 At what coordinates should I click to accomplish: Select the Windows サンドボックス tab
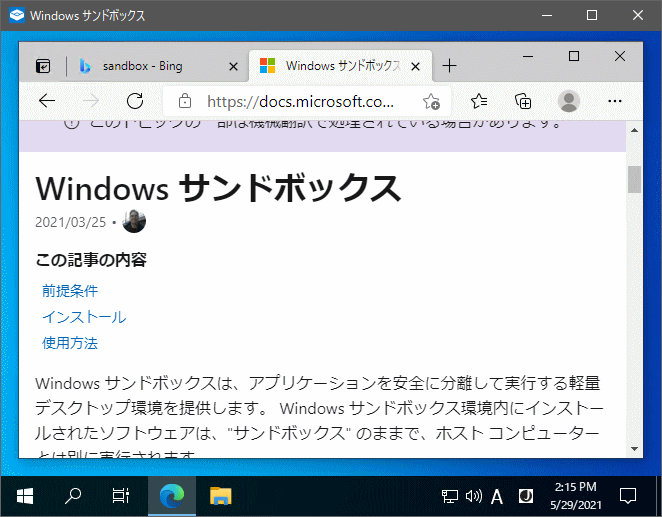[x=341, y=66]
